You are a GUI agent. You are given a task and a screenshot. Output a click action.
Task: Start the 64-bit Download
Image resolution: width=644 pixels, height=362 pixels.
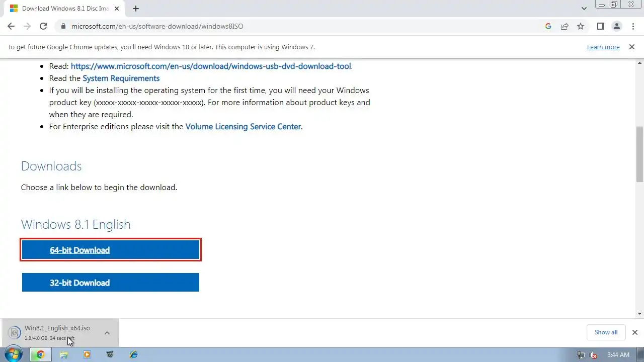tap(111, 250)
